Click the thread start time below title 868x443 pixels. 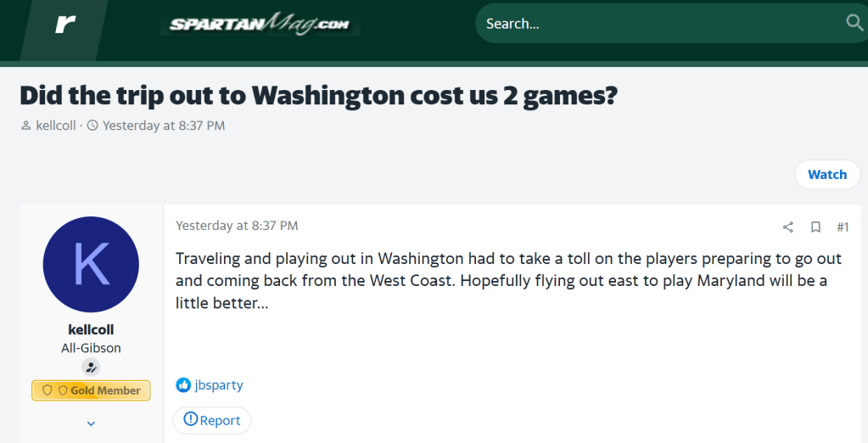(164, 126)
